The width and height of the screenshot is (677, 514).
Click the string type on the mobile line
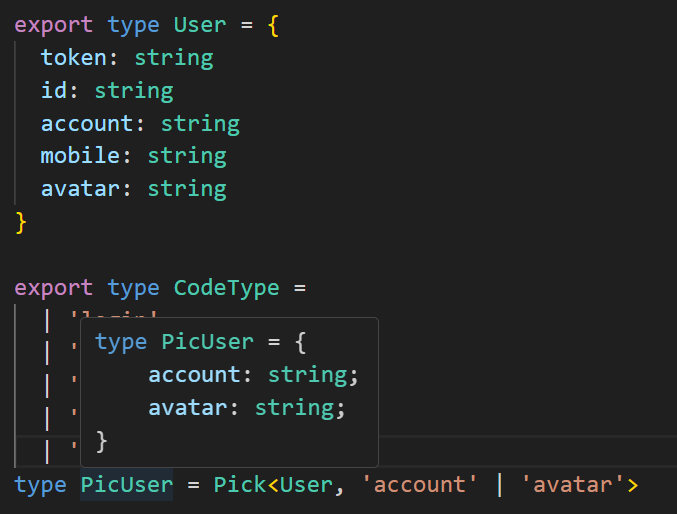tap(187, 156)
